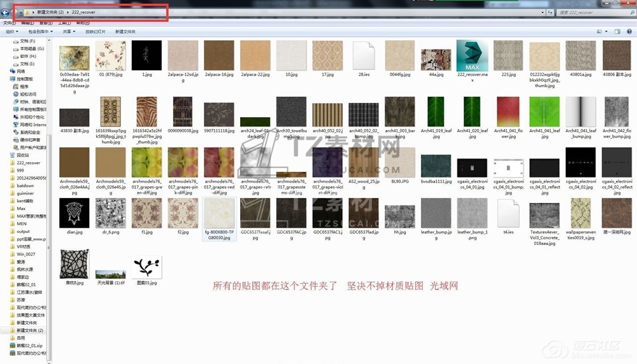The height and width of the screenshot is (364, 637).
Task: Select the 自用 folder in the sidebar
Action: coord(17,338)
